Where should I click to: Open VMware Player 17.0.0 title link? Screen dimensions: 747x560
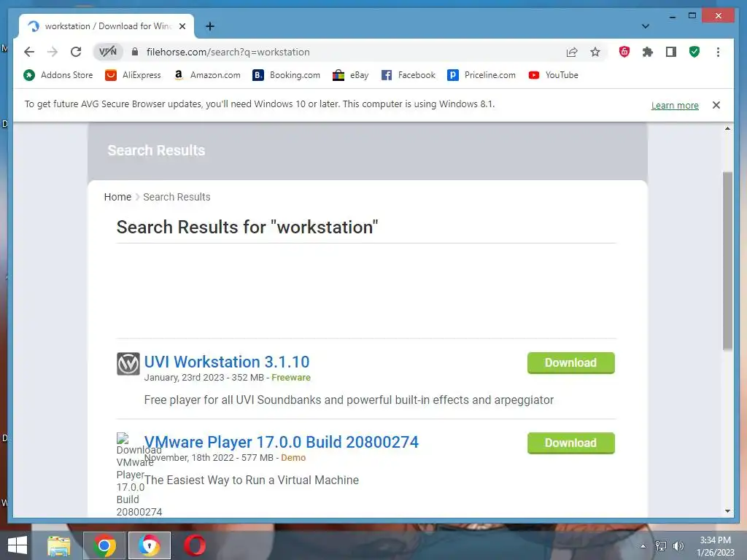pyautogui.click(x=281, y=442)
